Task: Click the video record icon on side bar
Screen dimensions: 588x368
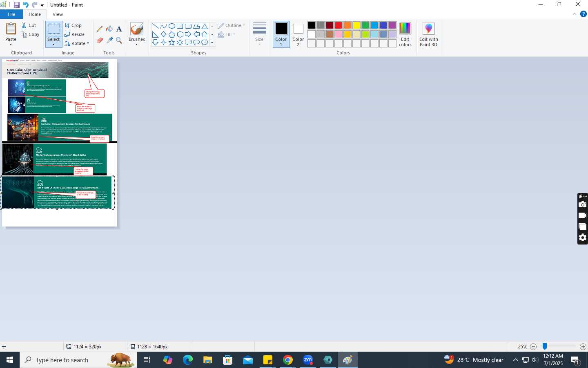Action: [x=583, y=215]
